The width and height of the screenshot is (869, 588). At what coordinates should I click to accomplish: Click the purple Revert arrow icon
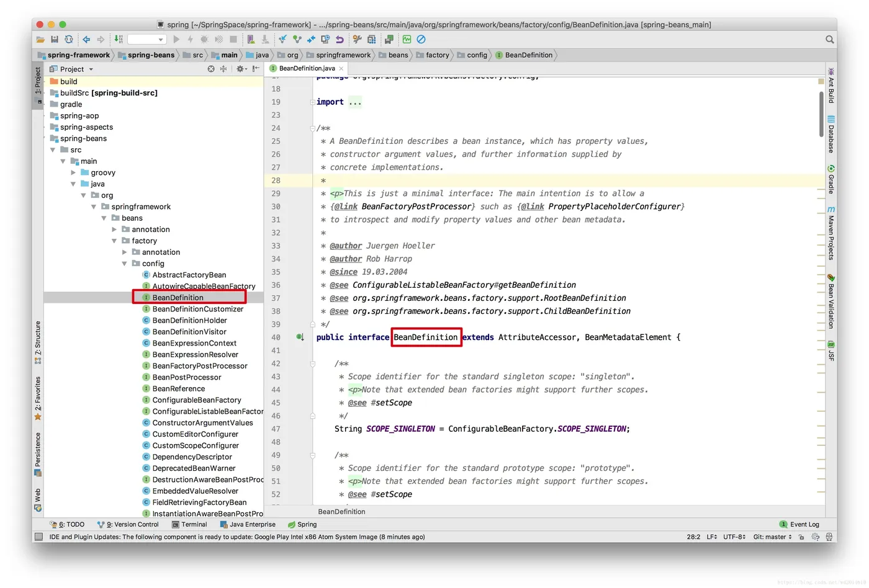[x=340, y=40]
